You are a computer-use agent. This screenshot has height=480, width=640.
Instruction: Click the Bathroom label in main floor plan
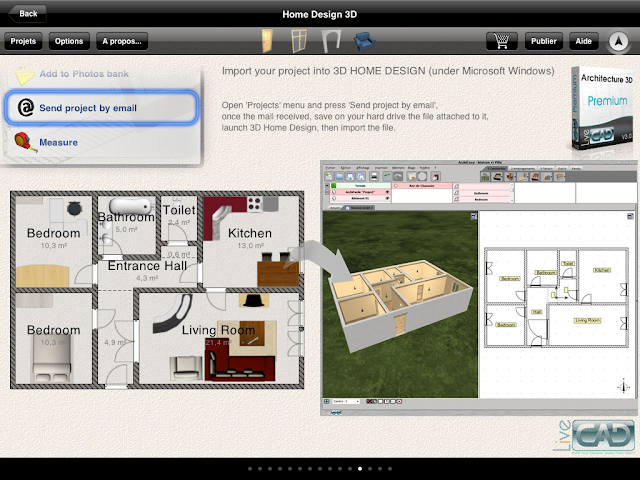click(x=127, y=217)
